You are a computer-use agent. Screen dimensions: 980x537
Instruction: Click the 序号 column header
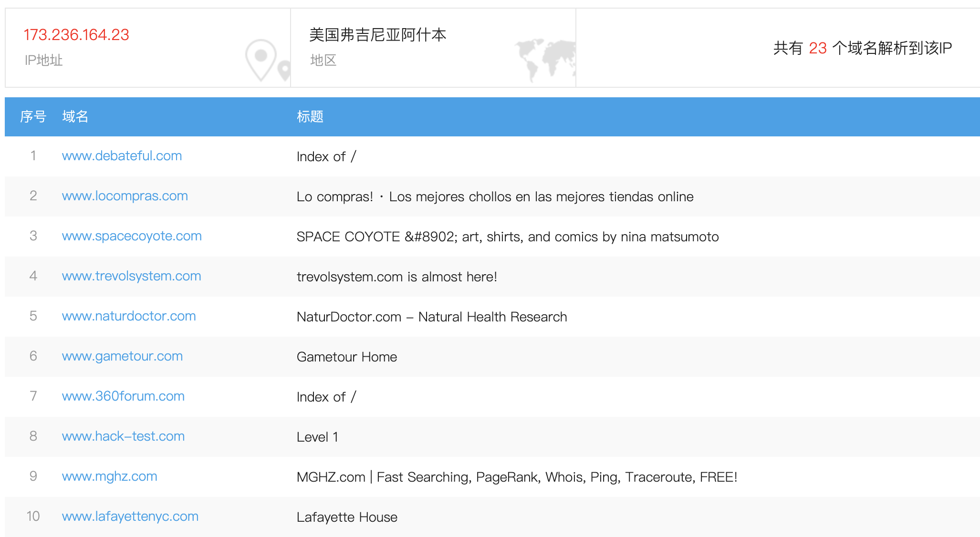coord(33,116)
